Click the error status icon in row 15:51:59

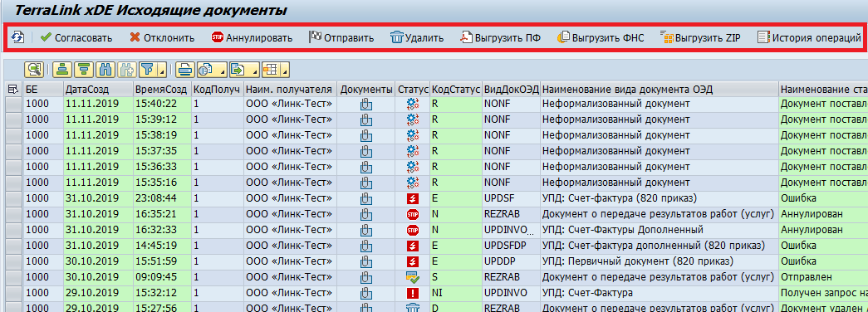pyautogui.click(x=413, y=261)
